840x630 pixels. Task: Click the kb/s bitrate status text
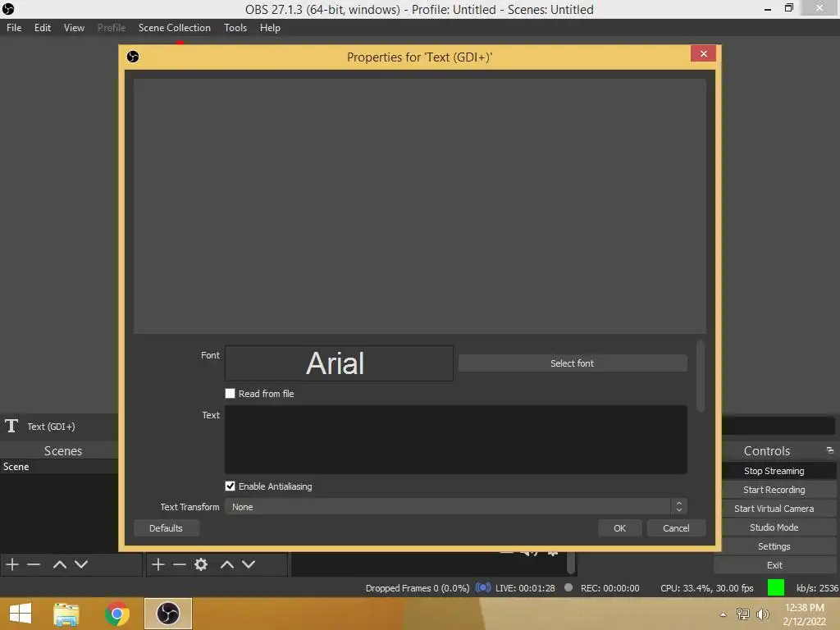click(x=817, y=587)
